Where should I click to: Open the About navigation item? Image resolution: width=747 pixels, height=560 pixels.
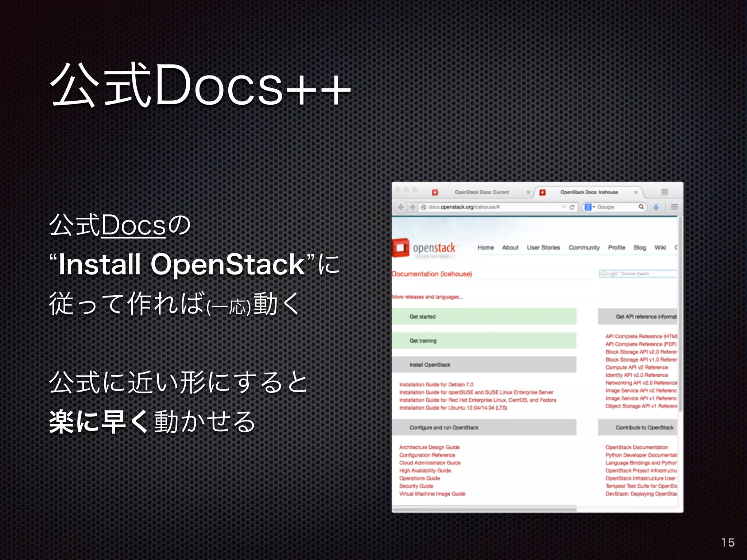tap(510, 248)
